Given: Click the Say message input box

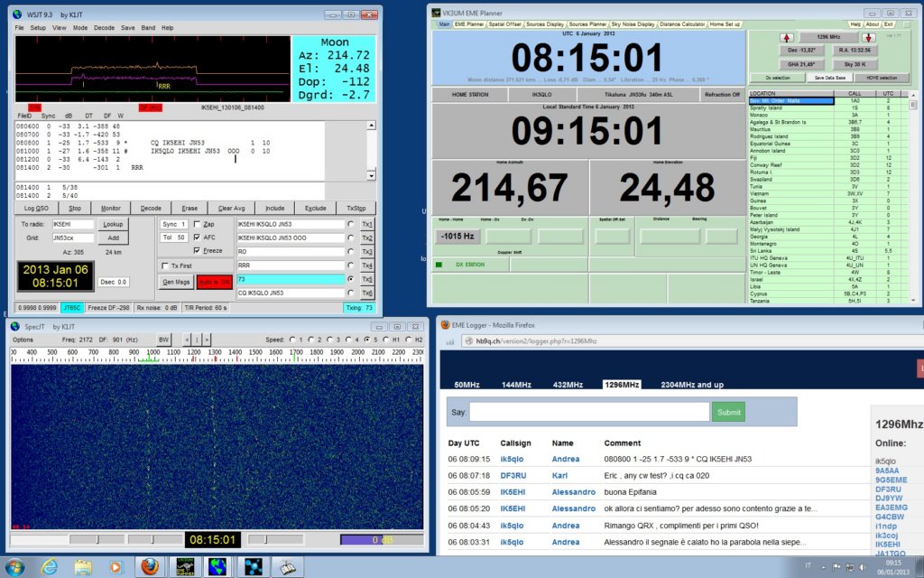Looking at the screenshot, I should [x=589, y=412].
